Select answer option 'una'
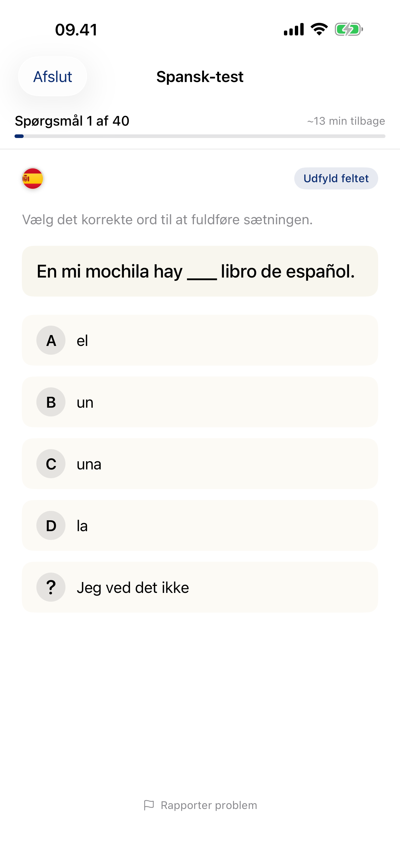The image size is (400, 868). (x=200, y=464)
